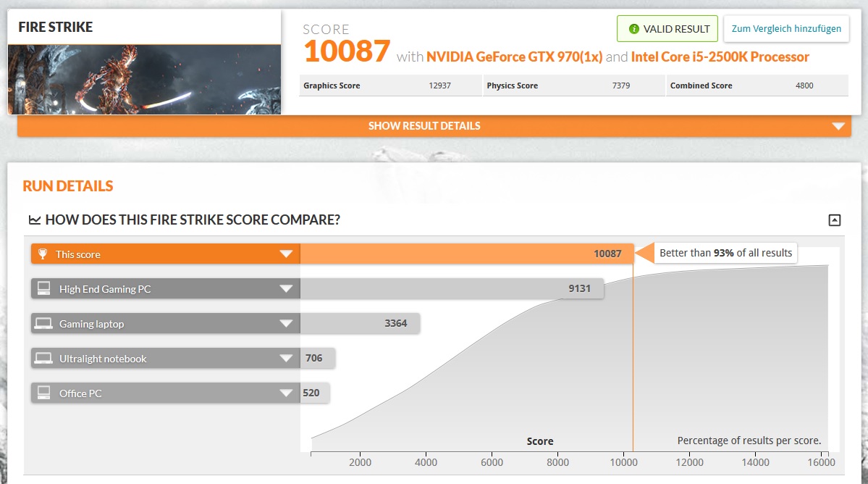Click the Graphics Score value 12937
The image size is (868, 484).
tap(439, 85)
